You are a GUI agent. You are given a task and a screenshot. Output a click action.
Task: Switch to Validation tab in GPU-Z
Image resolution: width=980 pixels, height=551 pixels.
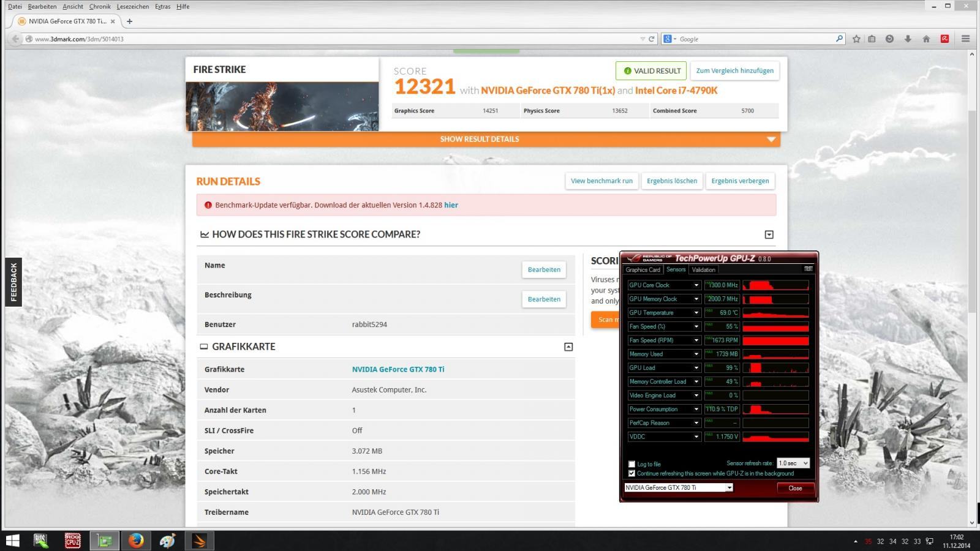coord(703,269)
